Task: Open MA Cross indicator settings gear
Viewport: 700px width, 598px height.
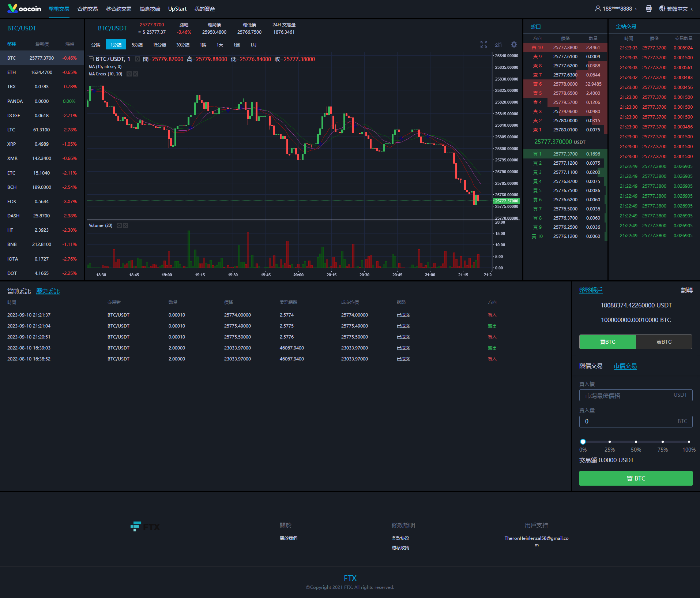Action: pos(129,74)
